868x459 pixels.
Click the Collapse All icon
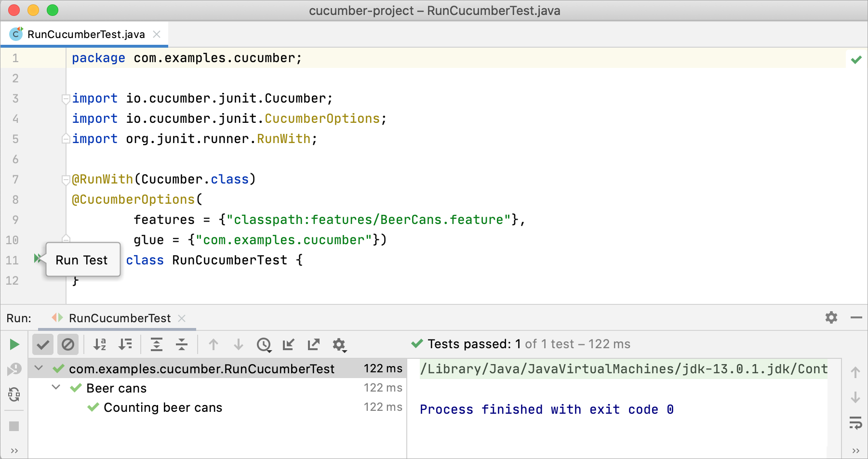click(x=182, y=345)
